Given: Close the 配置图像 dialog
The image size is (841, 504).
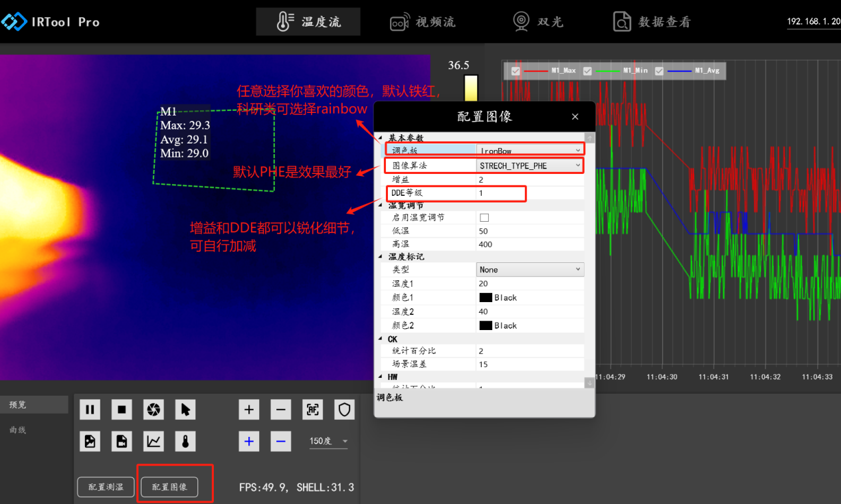Looking at the screenshot, I should (x=575, y=117).
